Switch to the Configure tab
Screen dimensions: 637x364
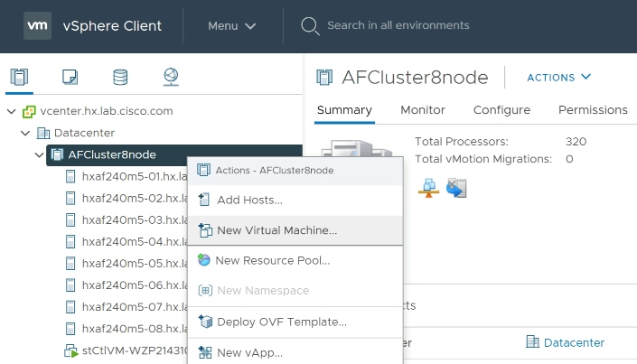(502, 110)
